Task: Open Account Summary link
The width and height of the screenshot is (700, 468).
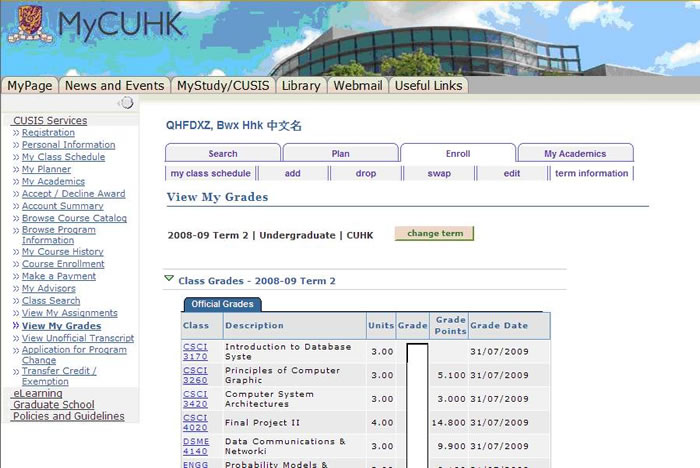Action: point(62,206)
